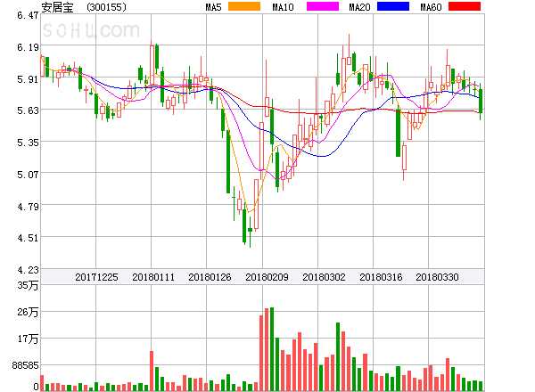Click the 20180302 date label

(324, 277)
